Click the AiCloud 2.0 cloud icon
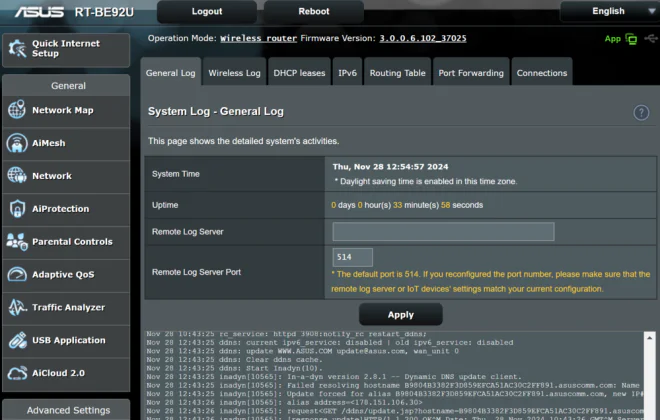Image resolution: width=660 pixels, height=420 pixels. point(17,373)
